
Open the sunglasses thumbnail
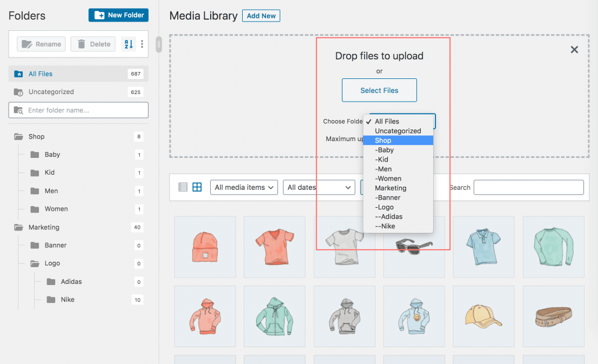pos(414,247)
